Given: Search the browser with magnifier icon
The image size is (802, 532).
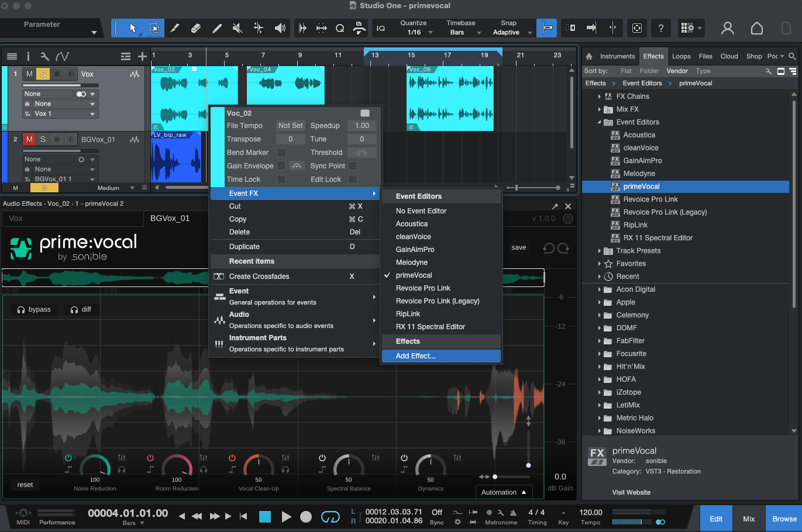Looking at the screenshot, I should point(792,56).
